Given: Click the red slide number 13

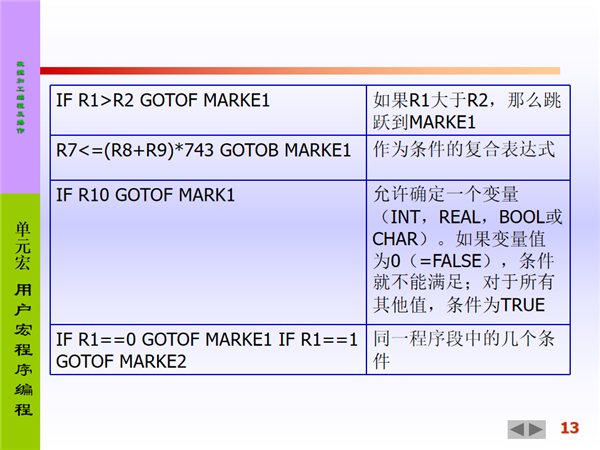Looking at the screenshot, I should (569, 429).
